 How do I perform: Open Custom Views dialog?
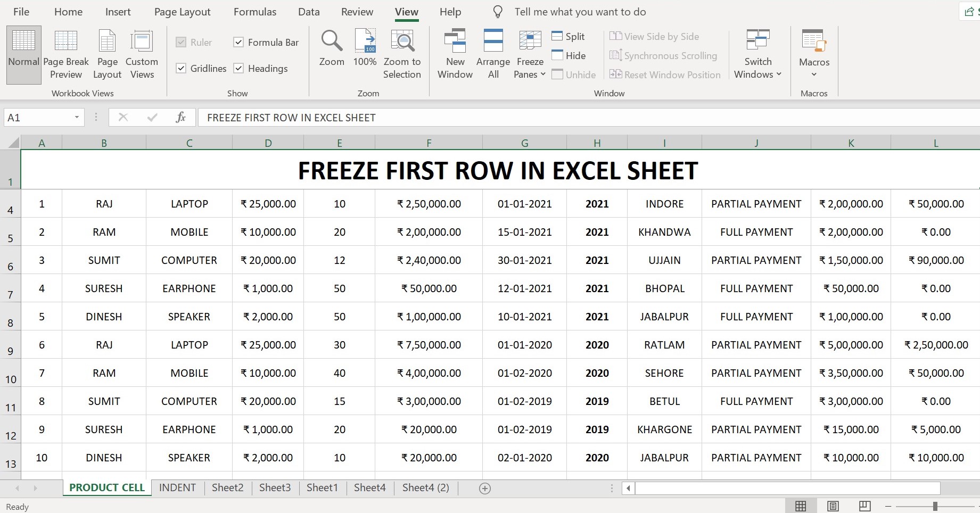(x=142, y=55)
